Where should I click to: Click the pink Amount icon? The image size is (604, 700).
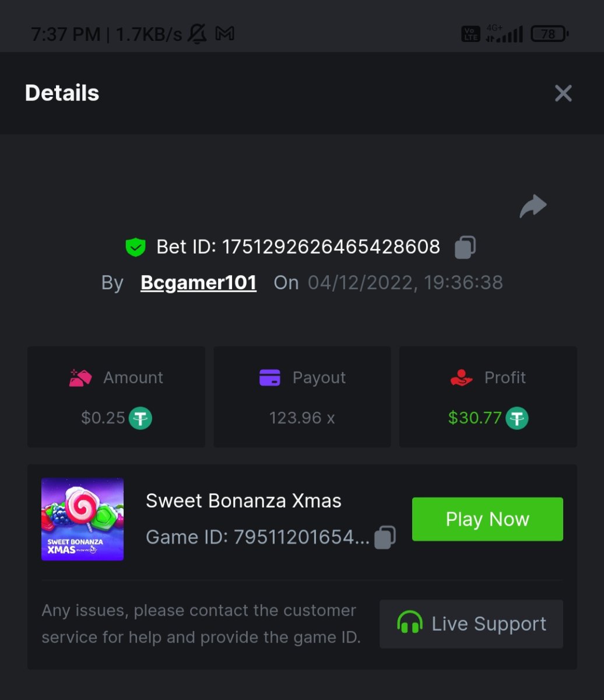(80, 377)
